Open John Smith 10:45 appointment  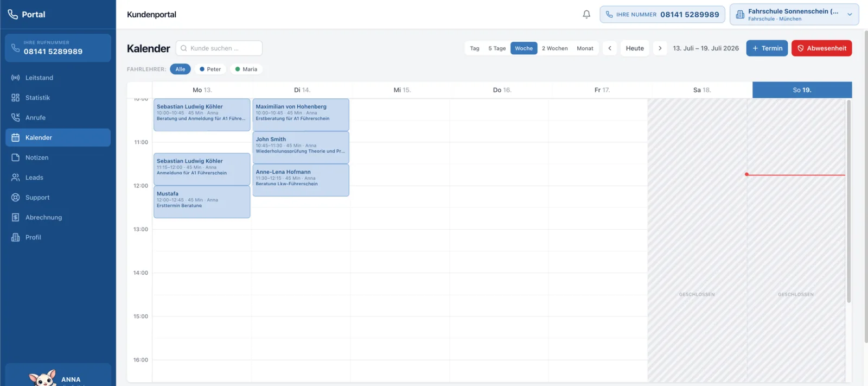pos(301,147)
